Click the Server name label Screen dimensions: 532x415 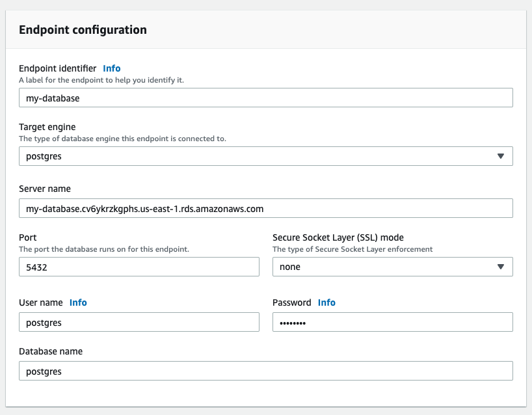point(45,189)
